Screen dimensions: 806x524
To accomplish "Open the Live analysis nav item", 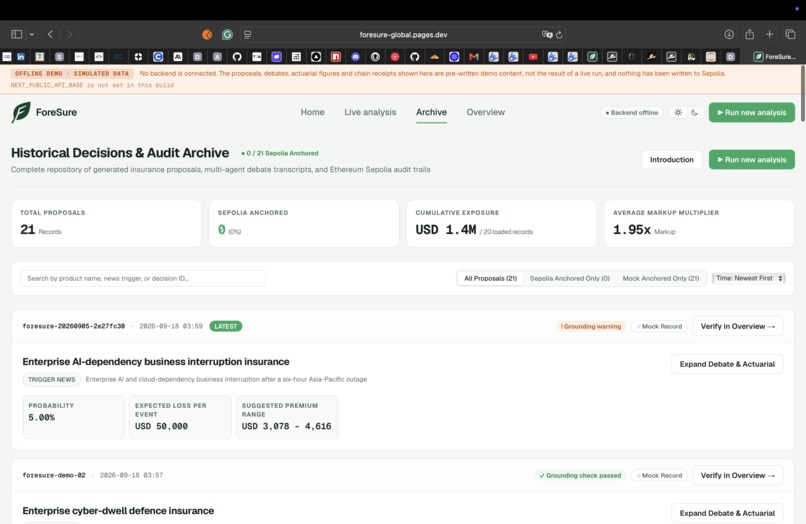I will coord(370,112).
